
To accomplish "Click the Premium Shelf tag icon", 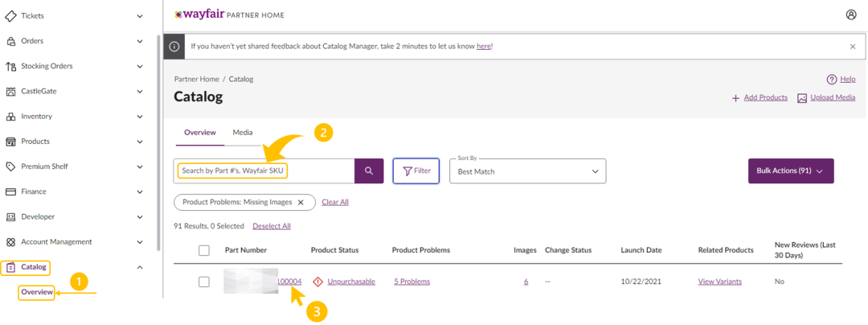I will [x=11, y=167].
